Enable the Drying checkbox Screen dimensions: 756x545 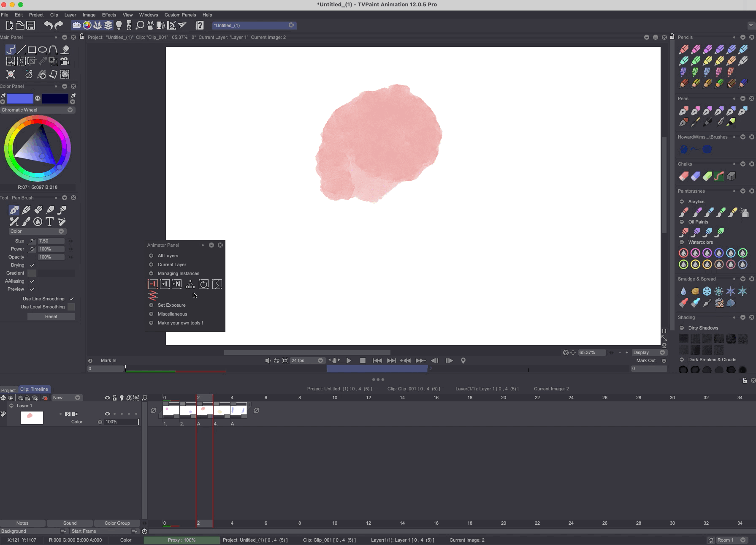pos(32,265)
